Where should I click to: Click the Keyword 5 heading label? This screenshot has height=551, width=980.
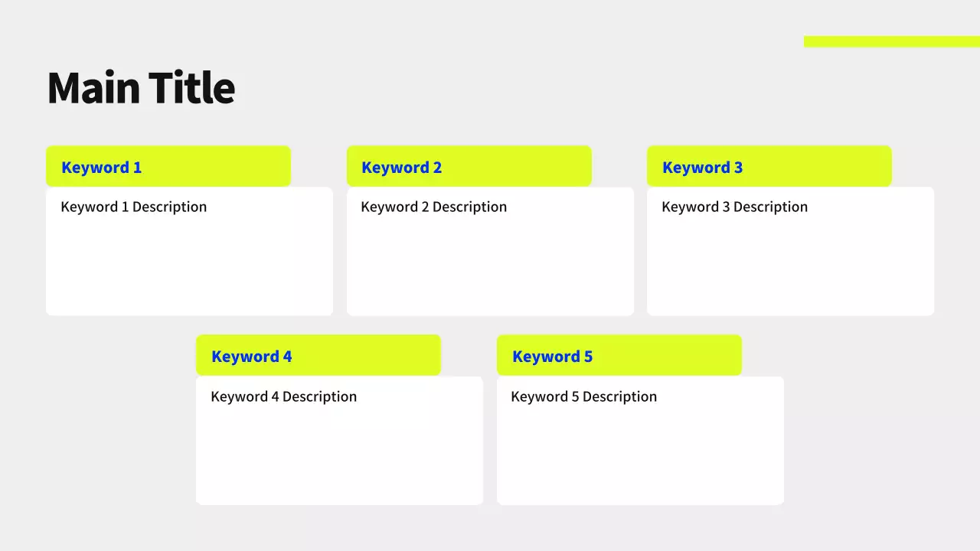[x=552, y=357]
